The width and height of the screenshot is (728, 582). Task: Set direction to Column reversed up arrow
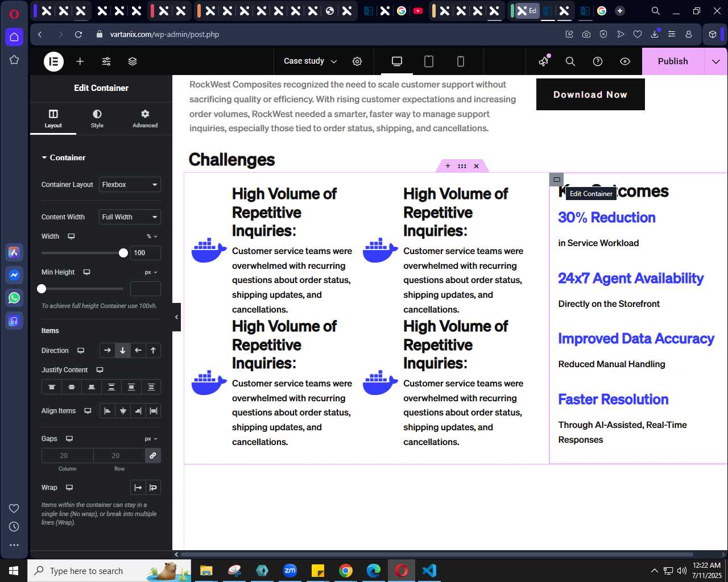(x=153, y=351)
